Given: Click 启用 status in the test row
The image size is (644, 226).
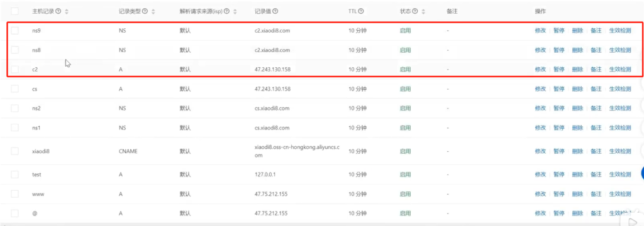Looking at the screenshot, I should click(x=405, y=175).
